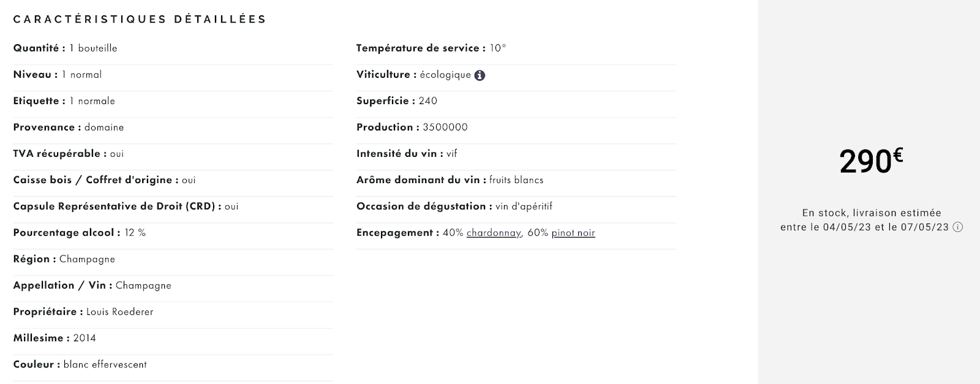The height and width of the screenshot is (384, 980).
Task: Click the Superficie 240 row
Action: pyautogui.click(x=516, y=100)
